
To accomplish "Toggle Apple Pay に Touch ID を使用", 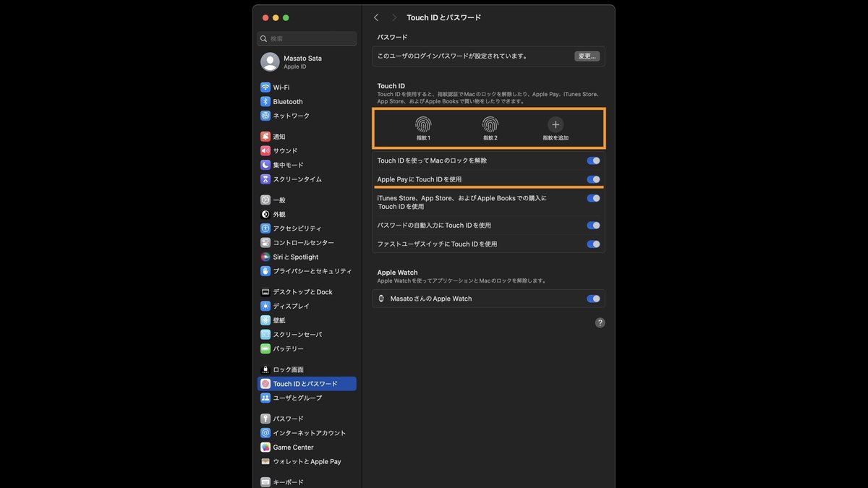I will (x=593, y=179).
